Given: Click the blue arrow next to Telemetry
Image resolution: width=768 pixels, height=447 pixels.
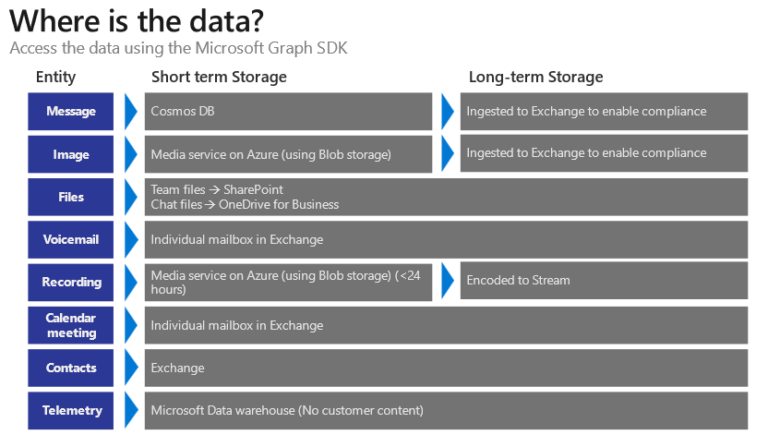Looking at the screenshot, I should [130, 410].
